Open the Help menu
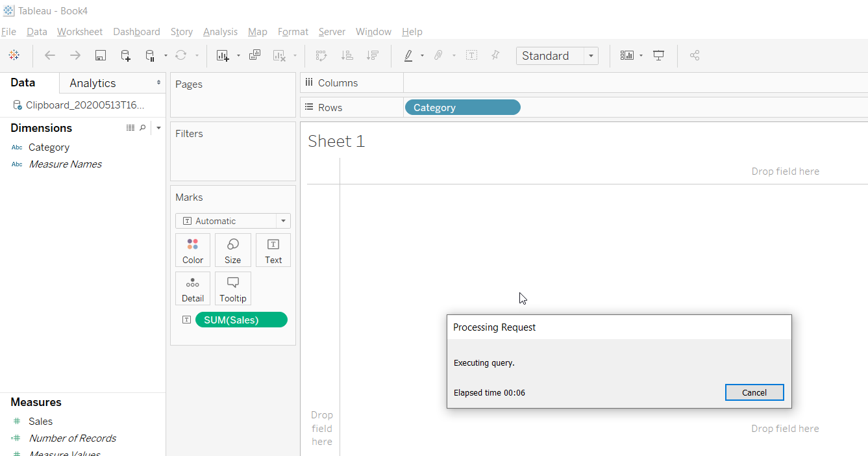 [x=412, y=32]
